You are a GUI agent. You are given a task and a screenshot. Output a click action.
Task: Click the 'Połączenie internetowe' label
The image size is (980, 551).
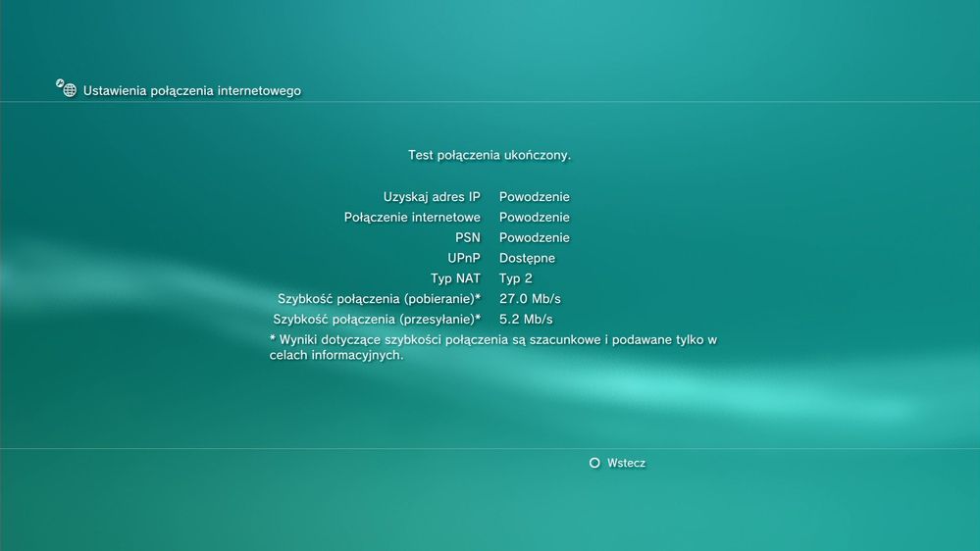[412, 218]
